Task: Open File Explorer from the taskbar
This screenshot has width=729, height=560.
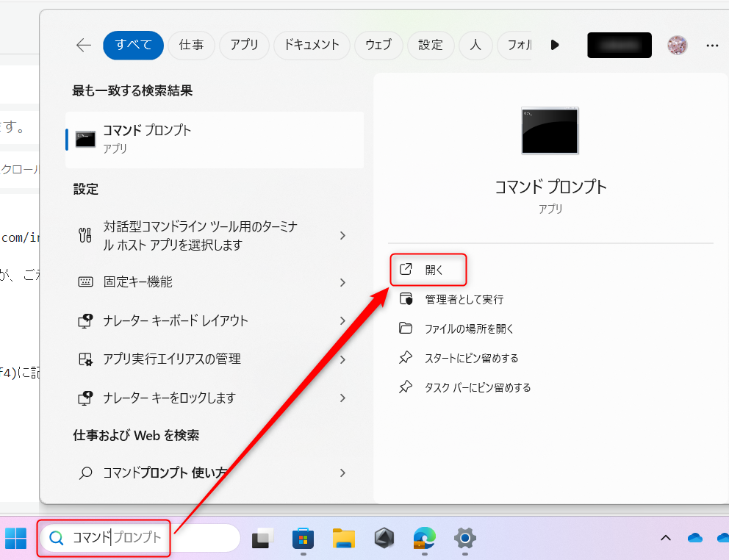Action: [x=344, y=538]
